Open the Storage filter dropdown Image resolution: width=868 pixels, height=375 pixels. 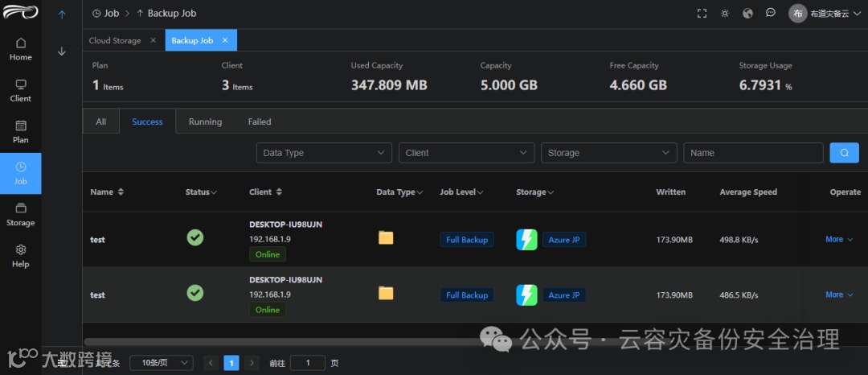click(x=609, y=153)
